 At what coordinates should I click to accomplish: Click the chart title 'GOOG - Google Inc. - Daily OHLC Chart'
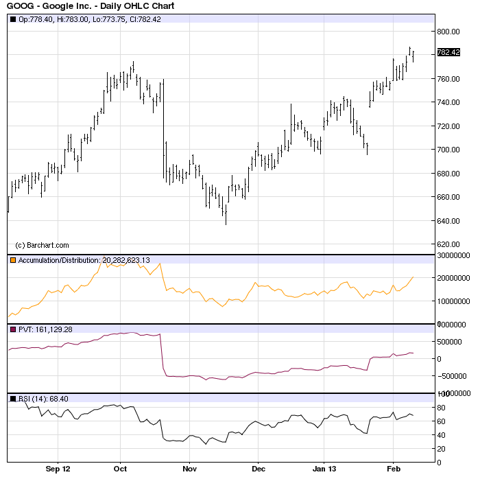(x=90, y=6)
